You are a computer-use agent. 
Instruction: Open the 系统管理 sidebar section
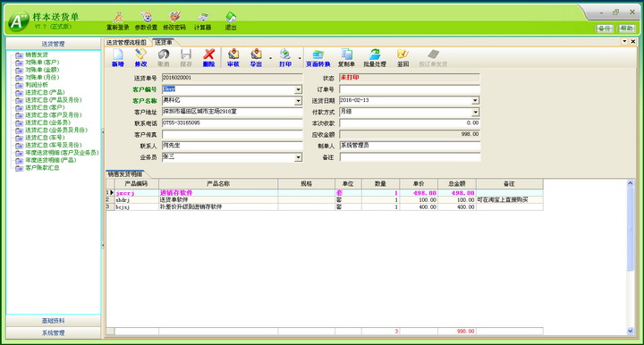tap(53, 332)
